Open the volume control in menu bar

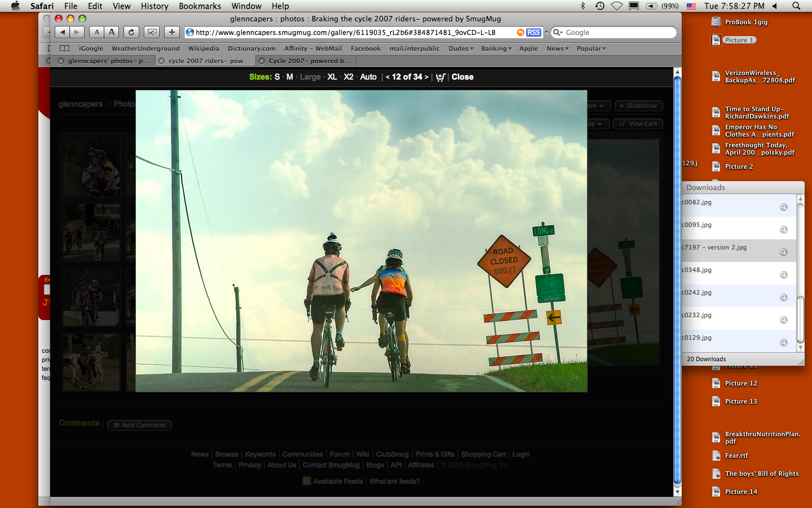coord(775,6)
